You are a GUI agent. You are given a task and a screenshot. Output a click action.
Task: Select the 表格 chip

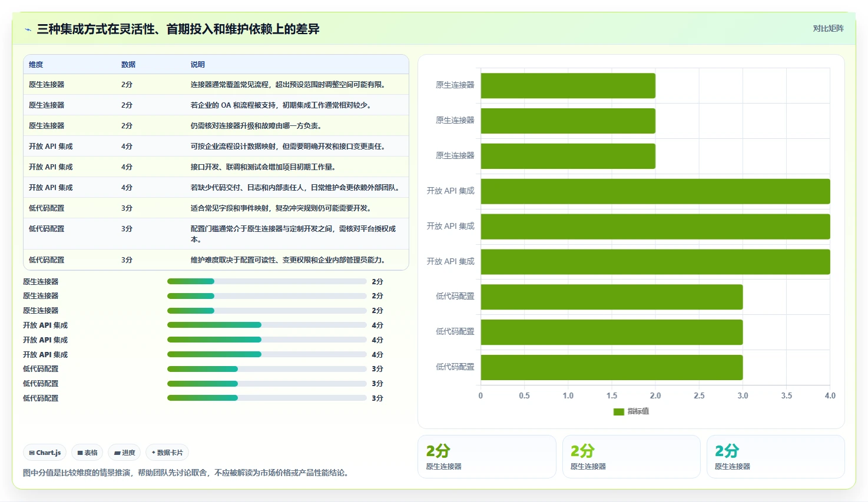pyautogui.click(x=87, y=453)
